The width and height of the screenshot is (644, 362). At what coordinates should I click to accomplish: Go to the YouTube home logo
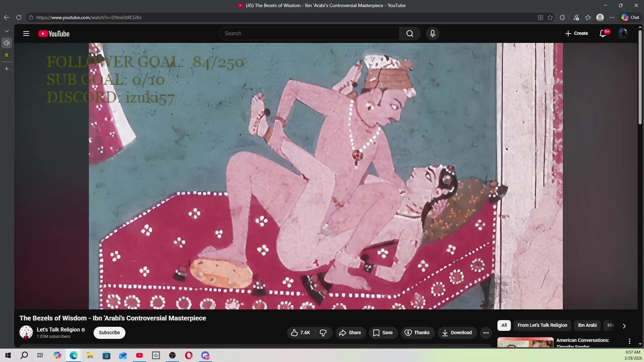pyautogui.click(x=54, y=34)
